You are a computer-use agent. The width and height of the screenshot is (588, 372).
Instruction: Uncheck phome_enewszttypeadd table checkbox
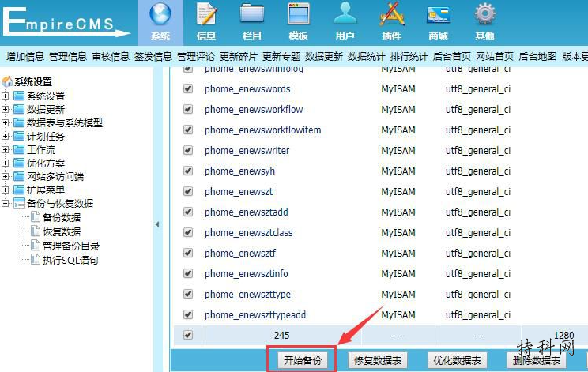[188, 314]
